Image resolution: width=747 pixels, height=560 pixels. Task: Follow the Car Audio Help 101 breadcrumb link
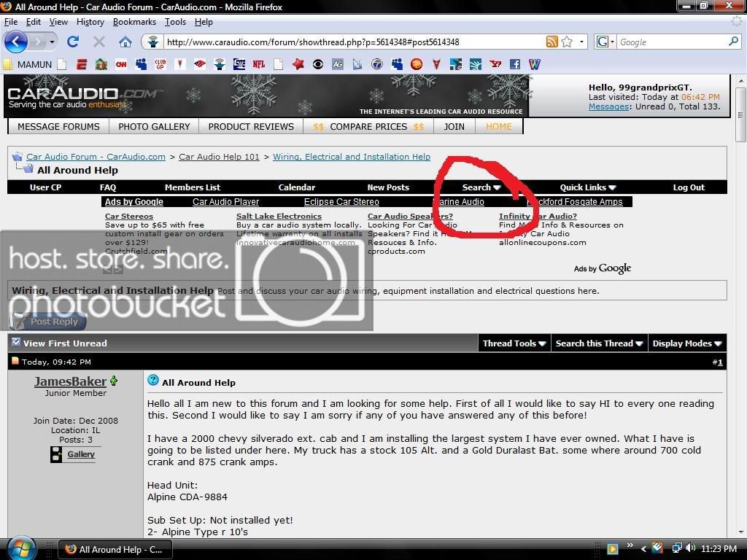pyautogui.click(x=219, y=157)
